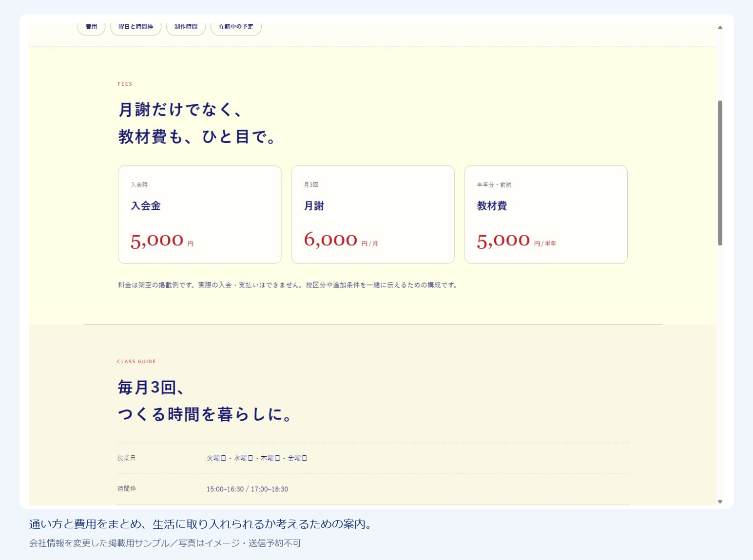Click the 5,000 円/半年 price

pyautogui.click(x=516, y=241)
